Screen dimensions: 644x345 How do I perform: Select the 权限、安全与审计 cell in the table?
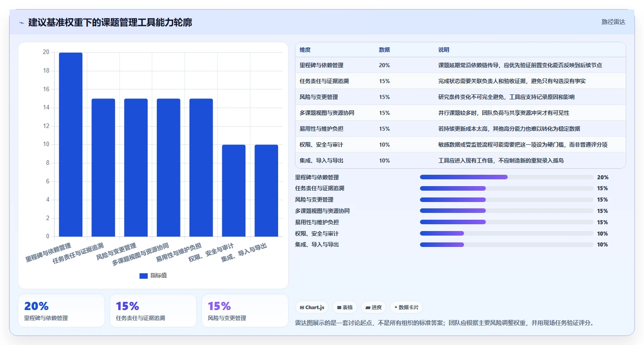point(335,144)
